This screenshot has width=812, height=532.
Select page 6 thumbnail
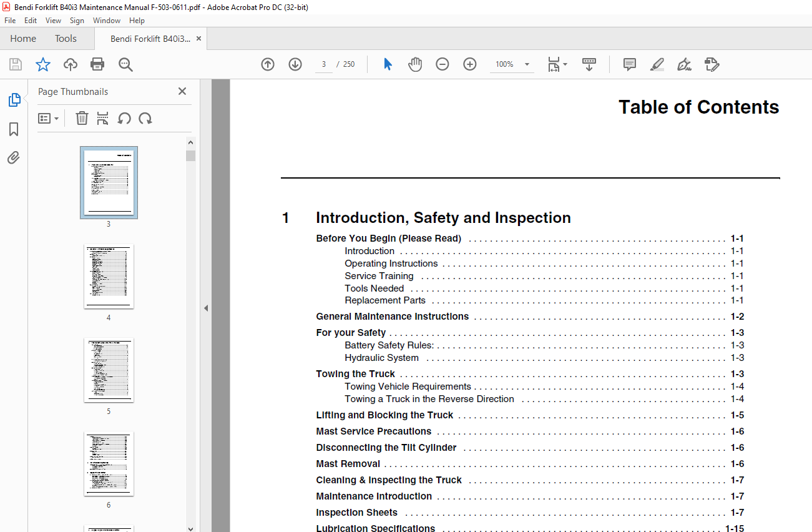[x=109, y=464]
